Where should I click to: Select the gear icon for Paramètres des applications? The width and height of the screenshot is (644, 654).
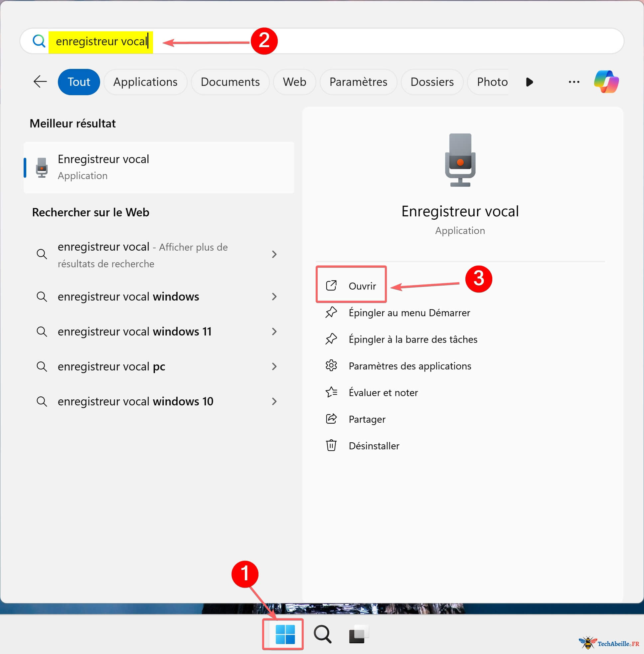click(x=331, y=366)
